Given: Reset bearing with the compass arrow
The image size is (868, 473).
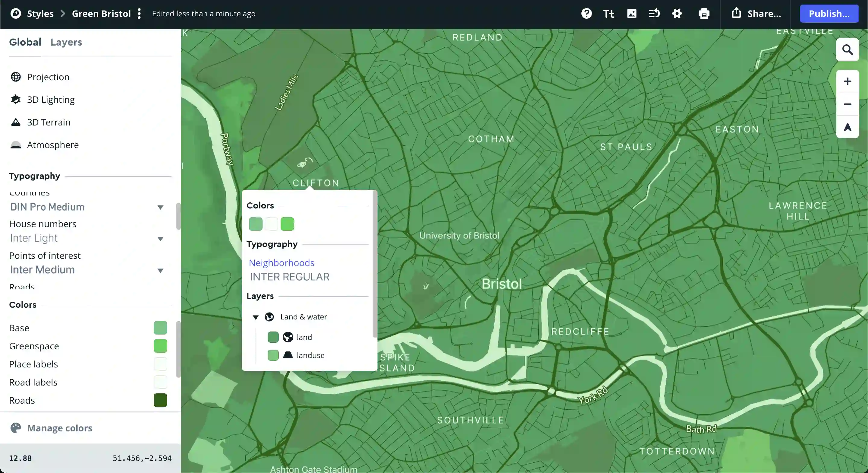Looking at the screenshot, I should 848,127.
